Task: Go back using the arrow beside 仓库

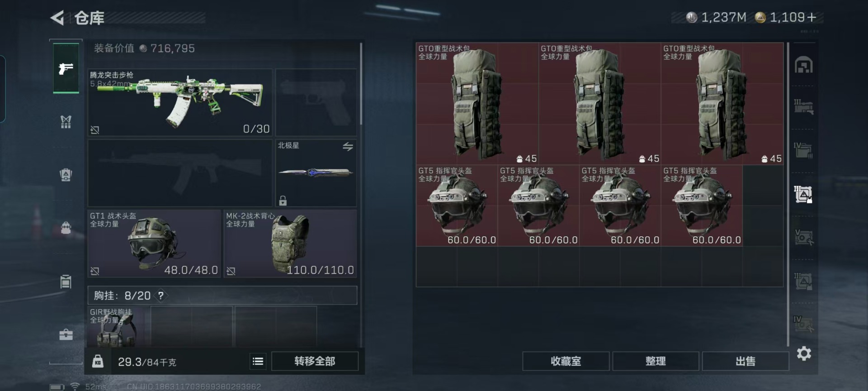Action: click(57, 18)
